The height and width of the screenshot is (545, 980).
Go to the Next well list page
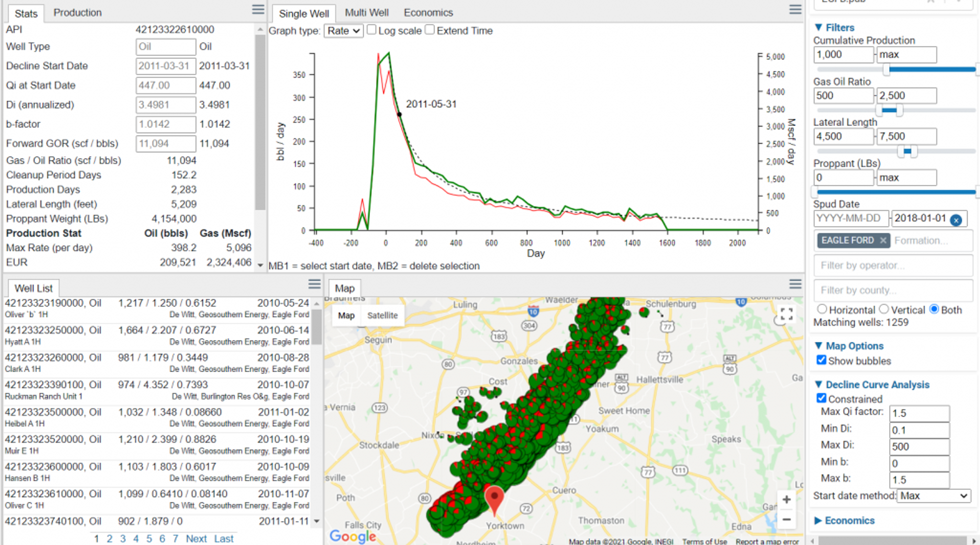196,539
